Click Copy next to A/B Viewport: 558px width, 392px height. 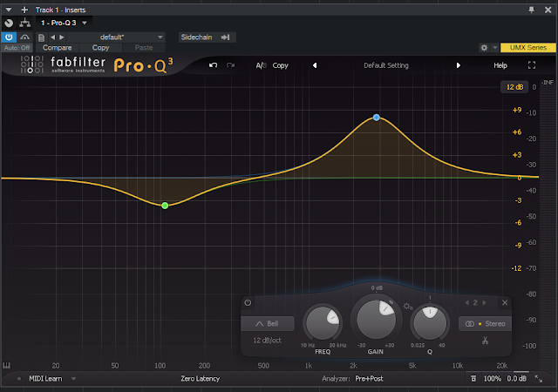(281, 65)
